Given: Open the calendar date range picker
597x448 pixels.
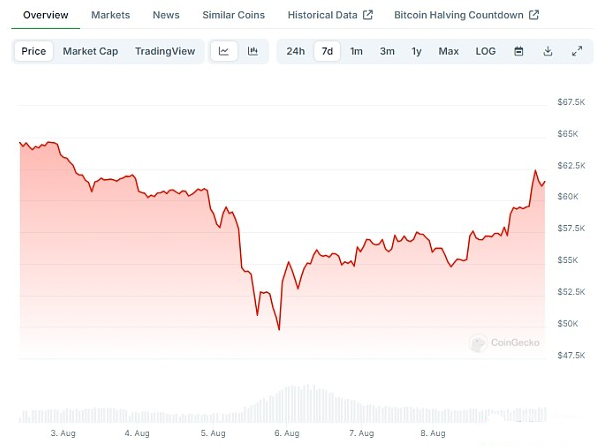Looking at the screenshot, I should click(519, 51).
